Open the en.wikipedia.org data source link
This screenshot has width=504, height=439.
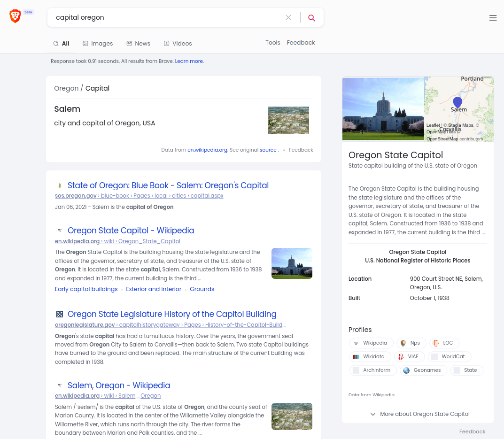coord(207,150)
